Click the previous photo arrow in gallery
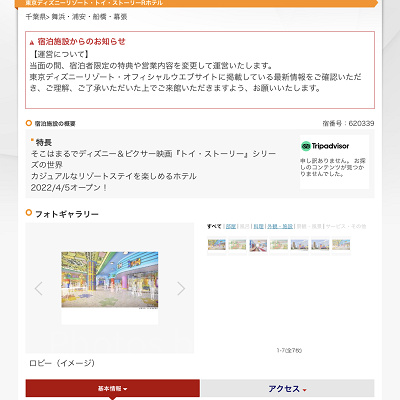The width and height of the screenshot is (400, 400). coord(39,289)
